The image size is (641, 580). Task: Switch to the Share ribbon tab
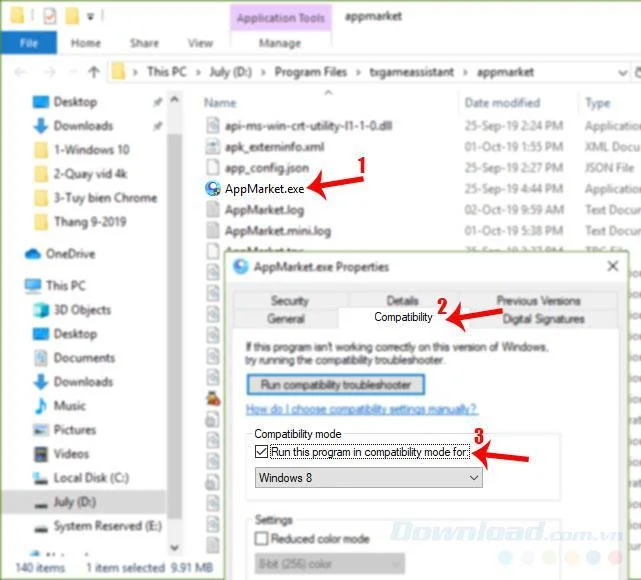(144, 43)
